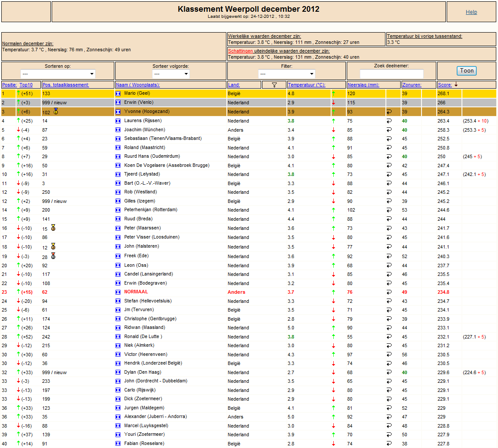Click the Schattingen red link

240,51
